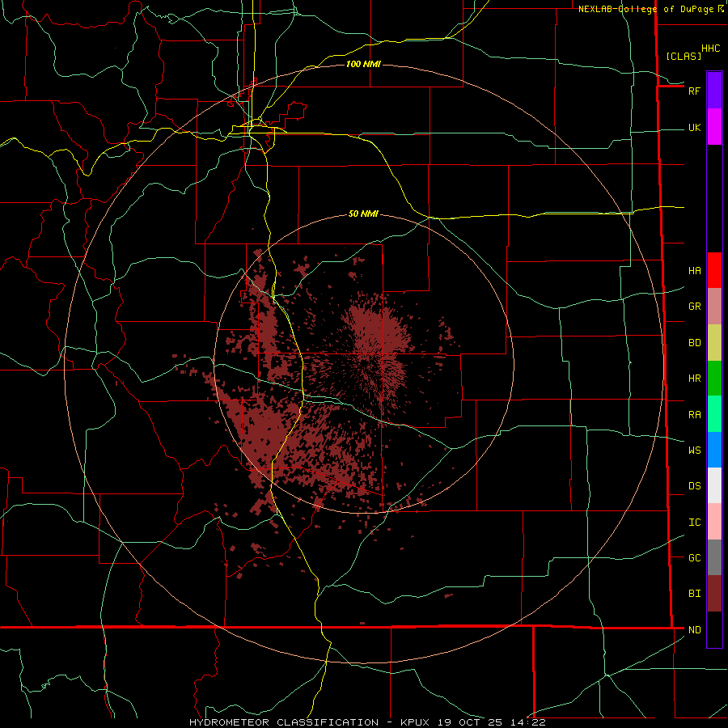Click the UK magenta legend swatch
The image size is (728, 728).
pos(714,127)
